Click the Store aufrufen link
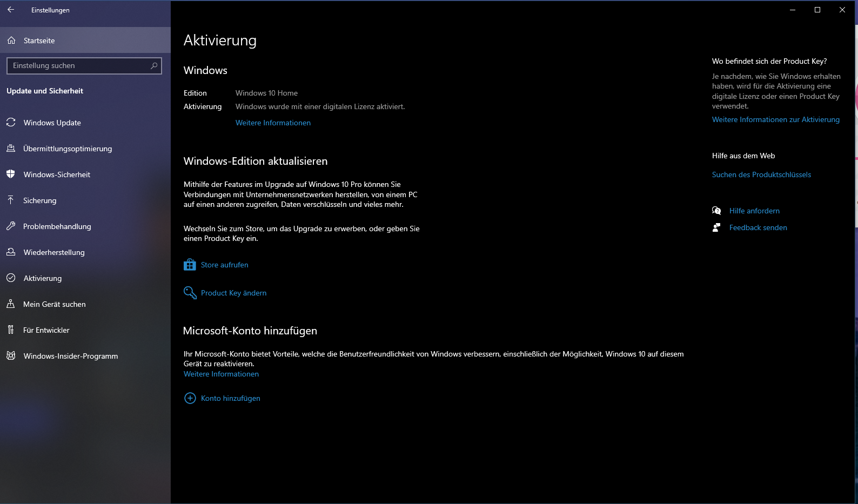Image resolution: width=858 pixels, height=504 pixels. point(225,265)
